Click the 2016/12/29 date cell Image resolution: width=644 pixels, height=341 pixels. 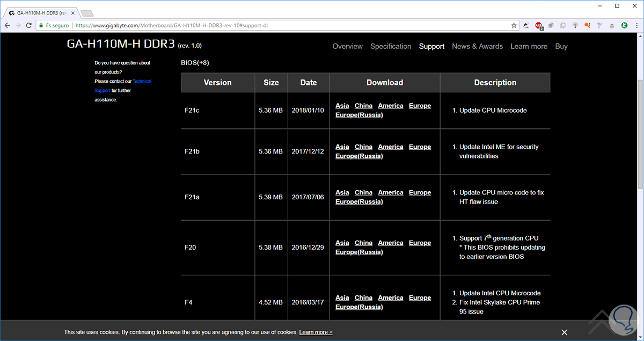pyautogui.click(x=309, y=248)
